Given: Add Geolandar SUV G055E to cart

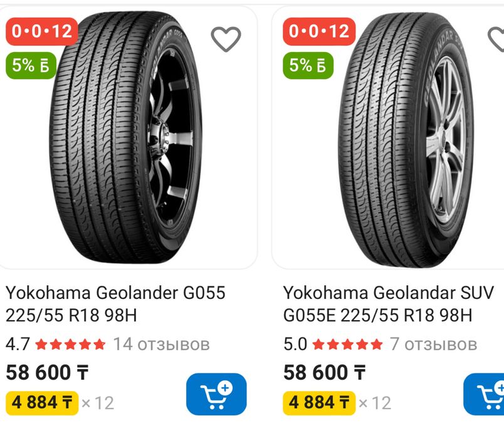Looking at the screenshot, I should [x=486, y=394].
